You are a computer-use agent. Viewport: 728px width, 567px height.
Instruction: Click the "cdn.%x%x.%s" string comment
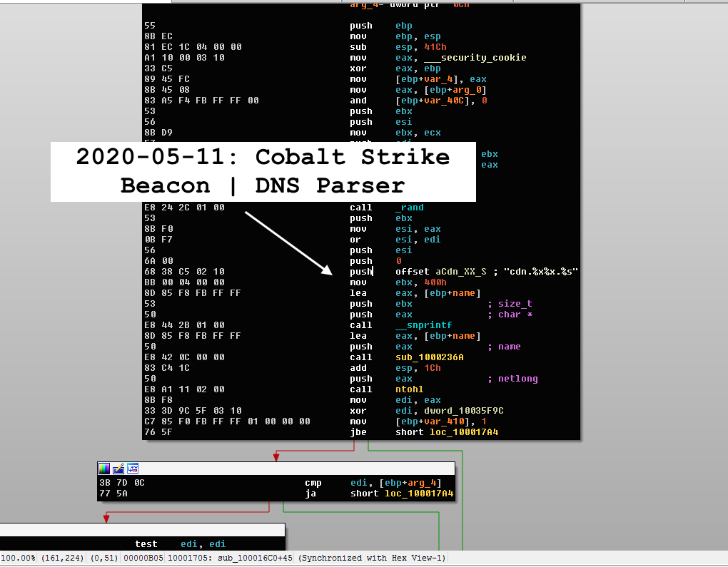pos(540,272)
